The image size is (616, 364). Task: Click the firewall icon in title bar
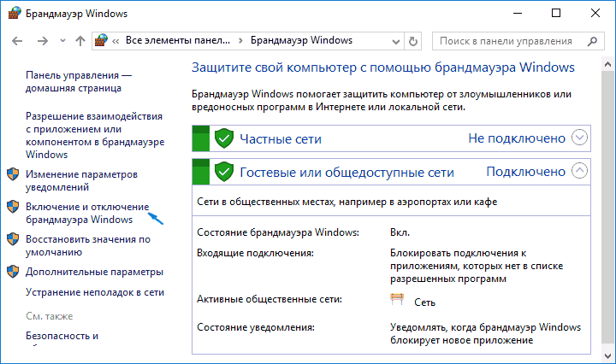[15, 14]
